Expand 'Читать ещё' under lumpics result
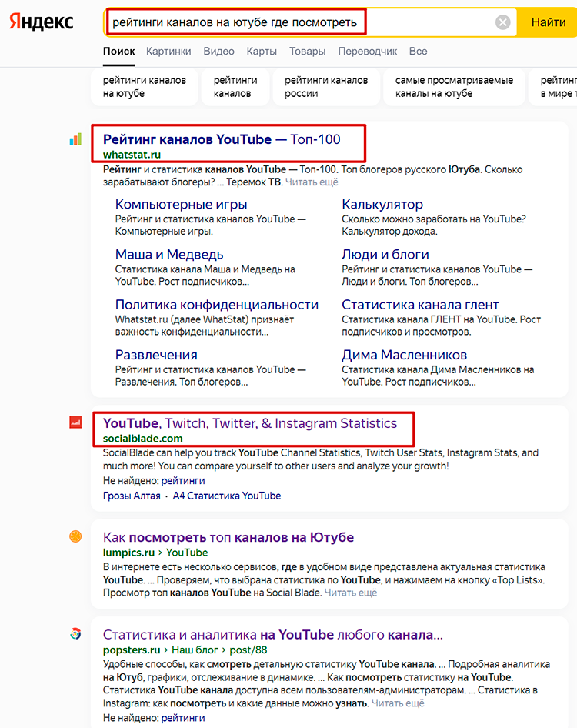 tap(351, 593)
